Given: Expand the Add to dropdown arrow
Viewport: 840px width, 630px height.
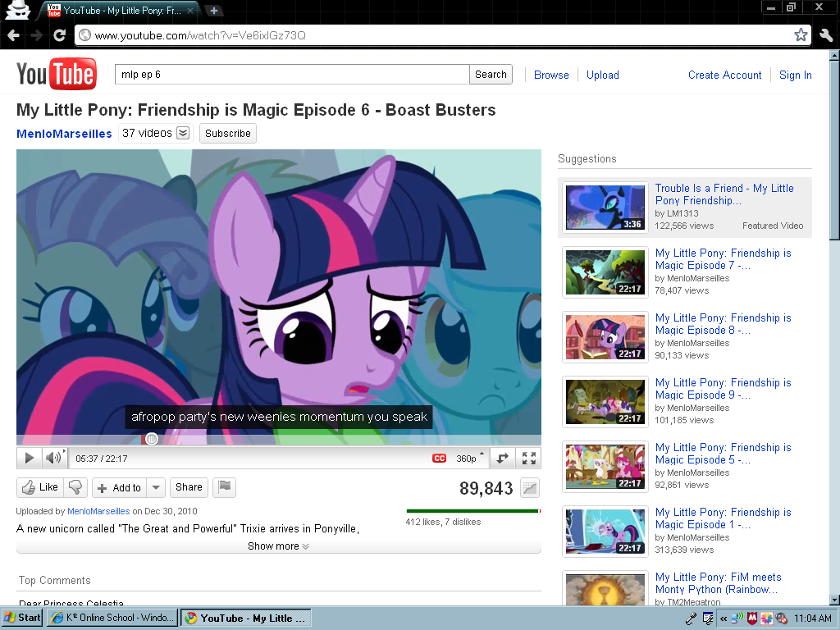Looking at the screenshot, I should click(x=156, y=487).
